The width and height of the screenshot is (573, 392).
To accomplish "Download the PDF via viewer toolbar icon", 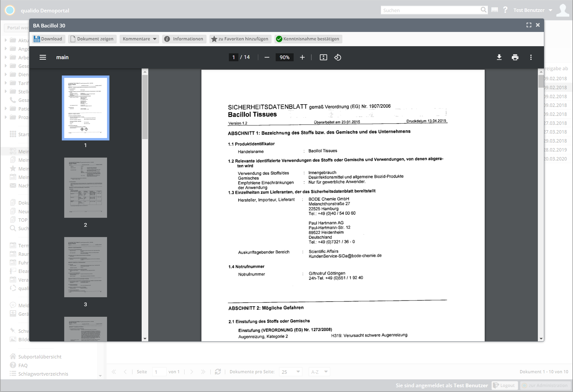I will [499, 57].
